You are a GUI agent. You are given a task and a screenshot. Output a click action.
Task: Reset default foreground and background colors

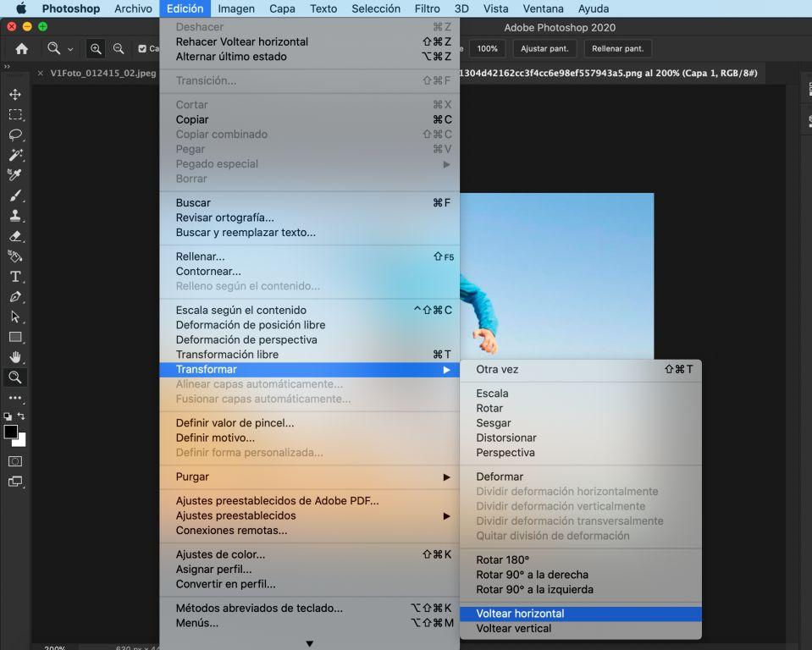[8, 416]
